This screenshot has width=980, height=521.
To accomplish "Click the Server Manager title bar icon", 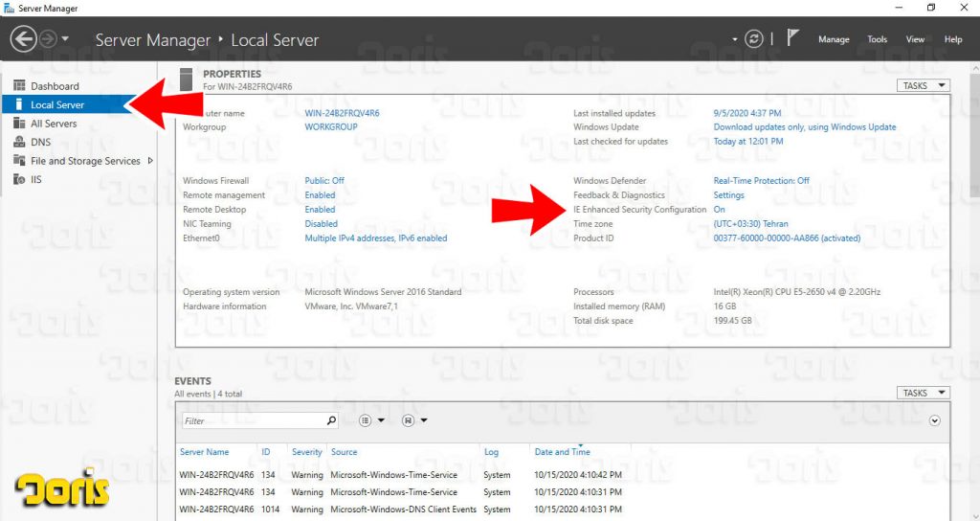I will click(9, 8).
